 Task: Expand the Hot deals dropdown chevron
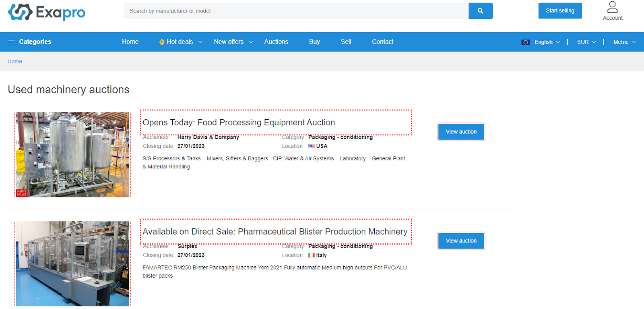point(200,42)
